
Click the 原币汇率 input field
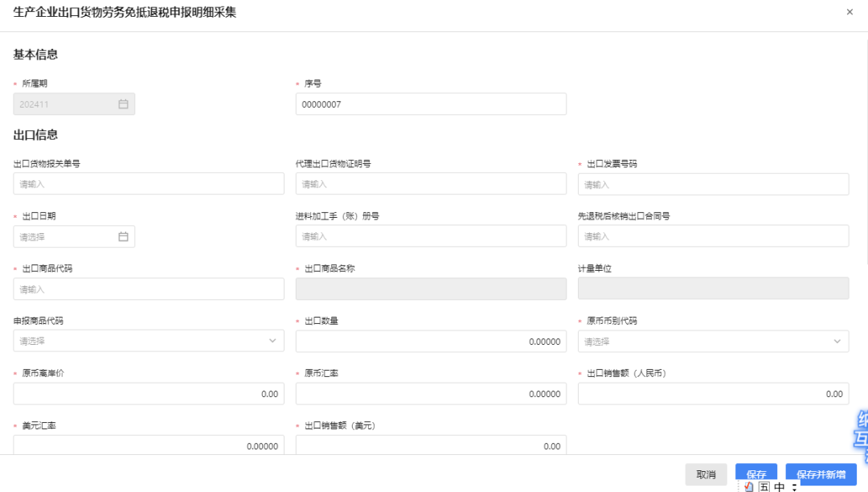pyautogui.click(x=431, y=393)
